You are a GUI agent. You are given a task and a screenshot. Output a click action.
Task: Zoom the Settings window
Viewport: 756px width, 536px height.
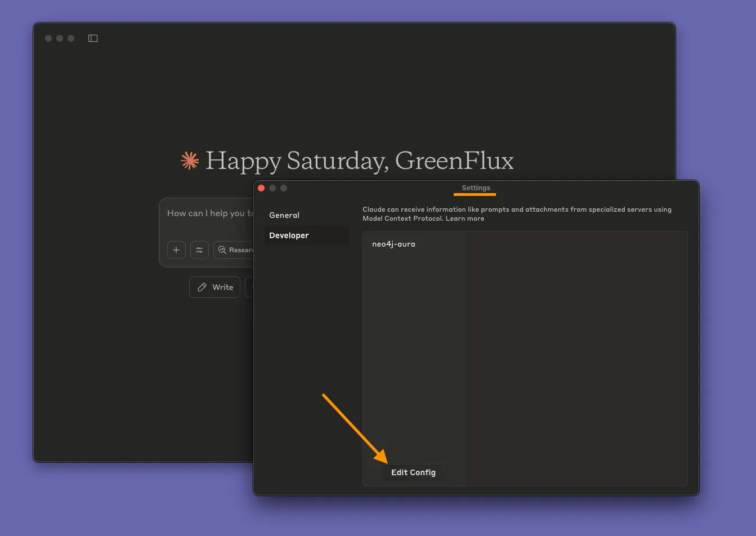[284, 188]
